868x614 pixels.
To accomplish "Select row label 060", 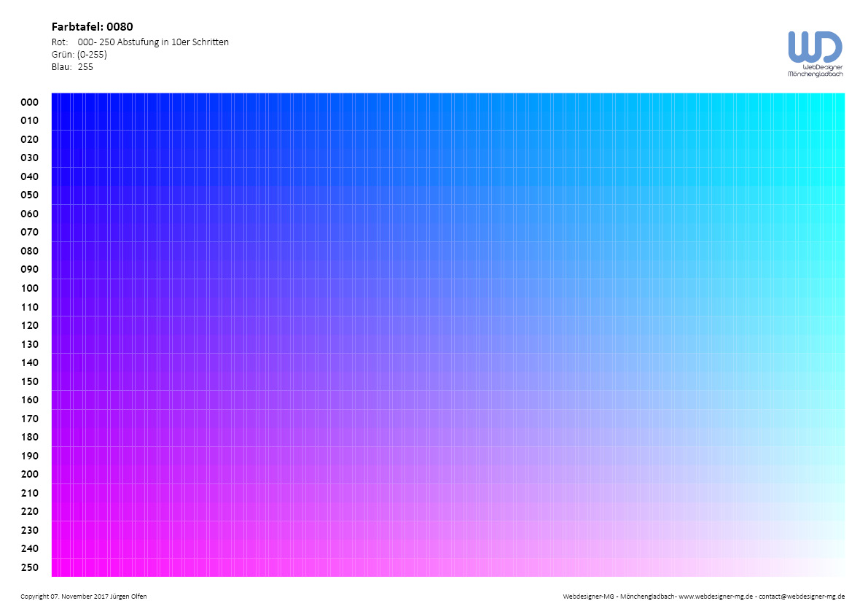I will click(x=30, y=214).
